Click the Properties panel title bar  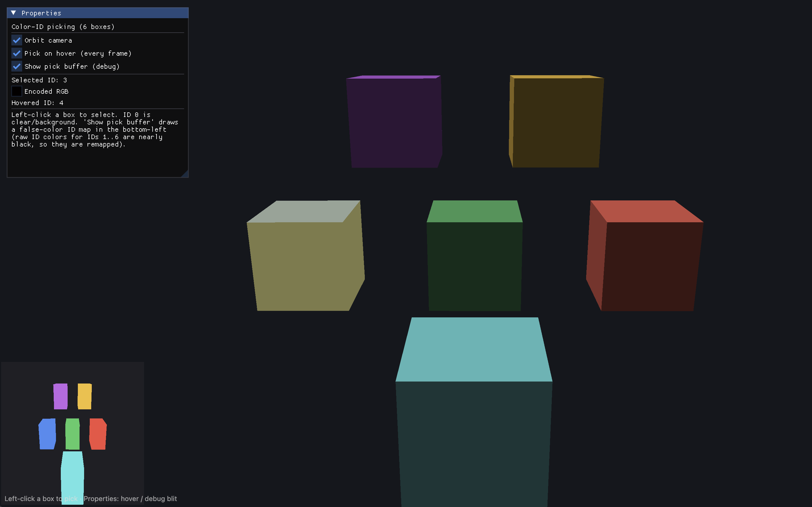[x=98, y=13]
